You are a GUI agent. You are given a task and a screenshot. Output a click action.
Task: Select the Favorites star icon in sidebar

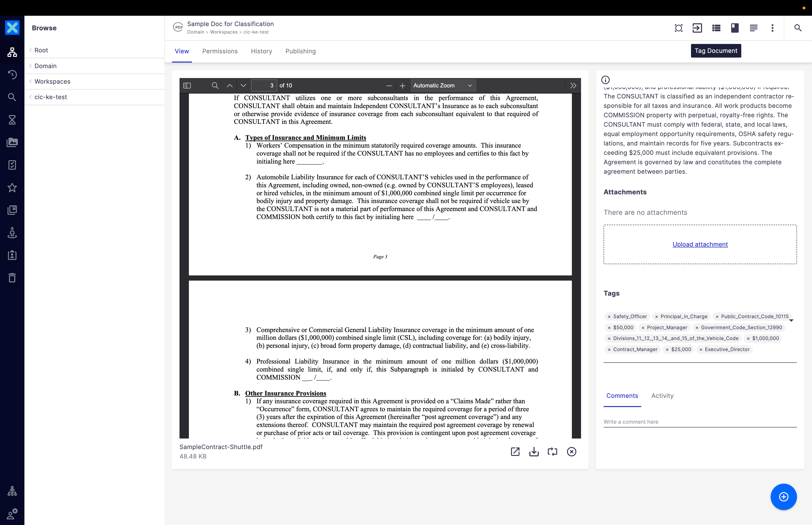(x=12, y=188)
